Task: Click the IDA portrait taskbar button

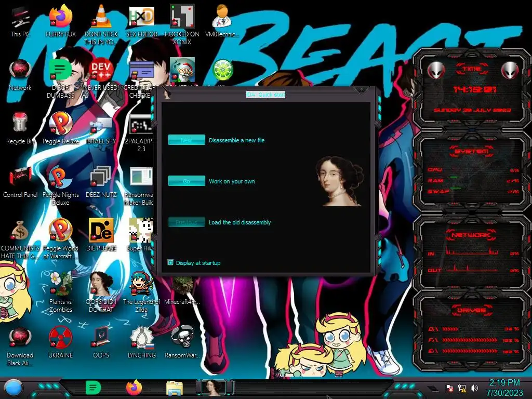Action: point(215,388)
